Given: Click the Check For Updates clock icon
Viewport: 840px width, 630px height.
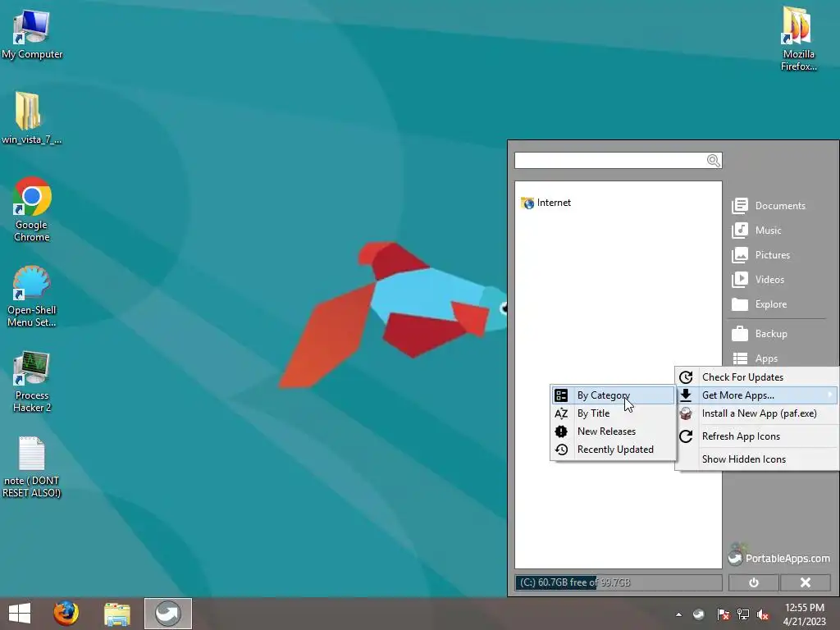Looking at the screenshot, I should coord(686,377).
